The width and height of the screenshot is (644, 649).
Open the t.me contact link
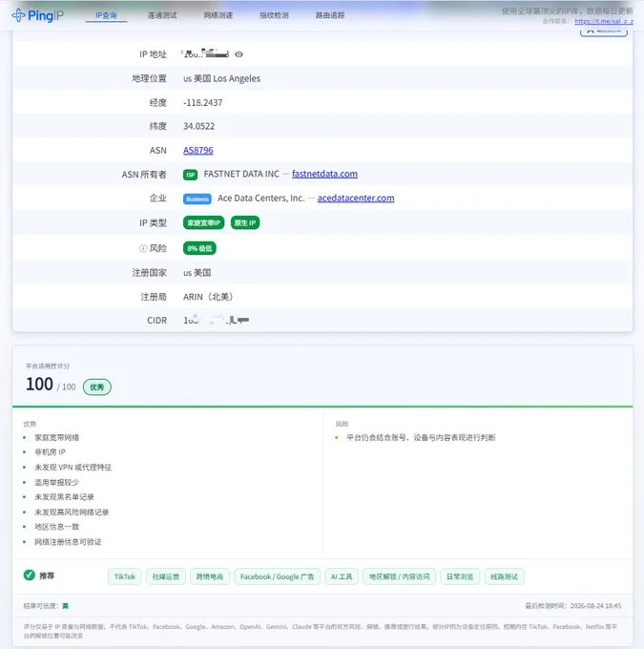604,21
